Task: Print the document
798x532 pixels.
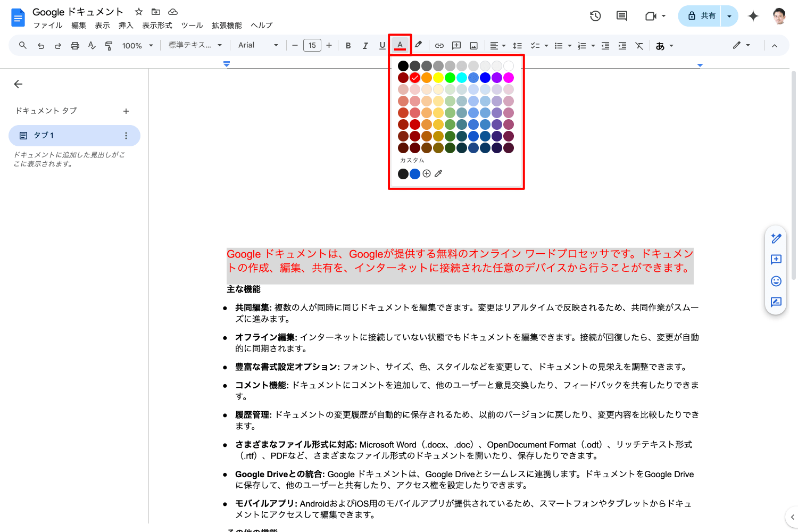Action: click(75, 46)
